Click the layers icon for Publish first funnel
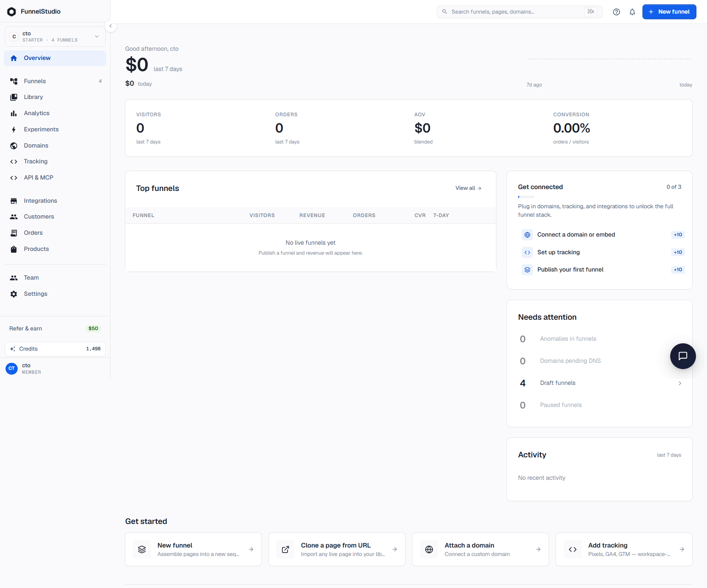The height and width of the screenshot is (588, 707). [527, 270]
